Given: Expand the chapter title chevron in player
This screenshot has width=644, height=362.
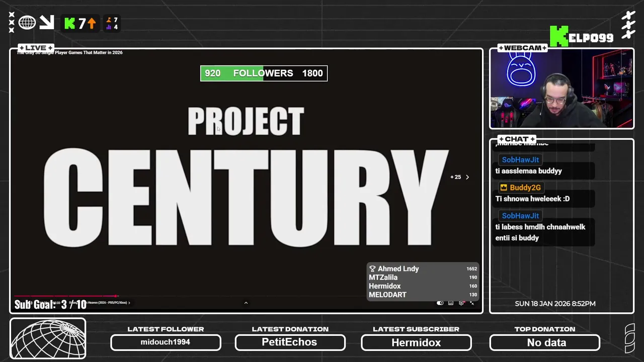Looking at the screenshot, I should pos(129,303).
